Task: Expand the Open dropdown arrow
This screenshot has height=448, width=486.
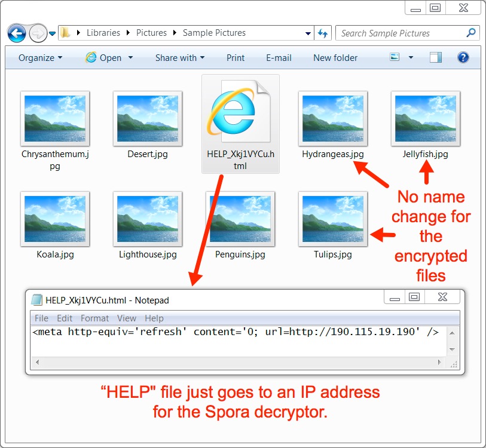Action: click(130, 57)
